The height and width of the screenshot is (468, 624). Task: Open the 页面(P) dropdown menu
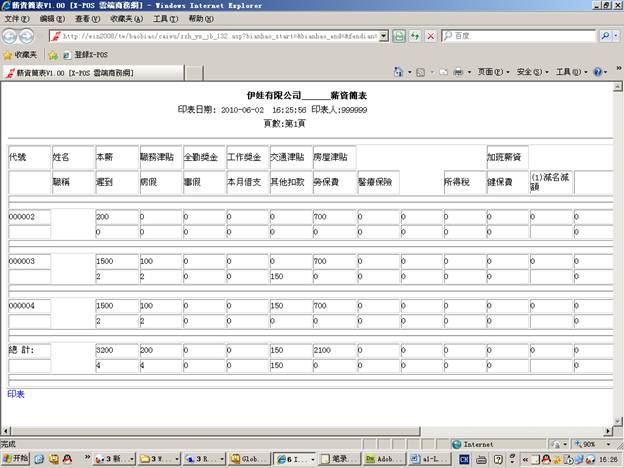click(x=491, y=72)
